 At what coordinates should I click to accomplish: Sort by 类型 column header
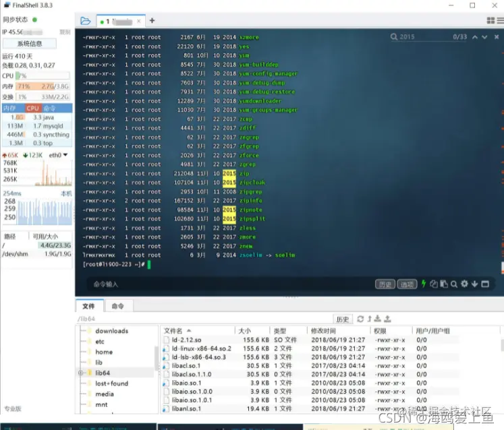coord(288,331)
